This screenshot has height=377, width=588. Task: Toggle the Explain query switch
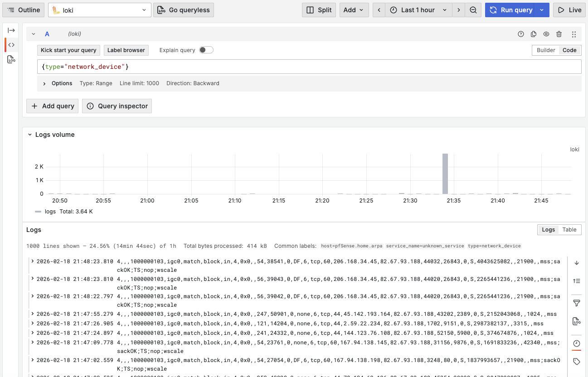206,50
